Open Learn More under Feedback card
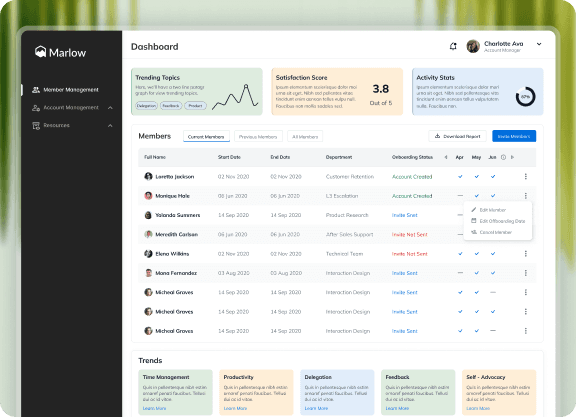This screenshot has width=576, height=417. coord(397,409)
